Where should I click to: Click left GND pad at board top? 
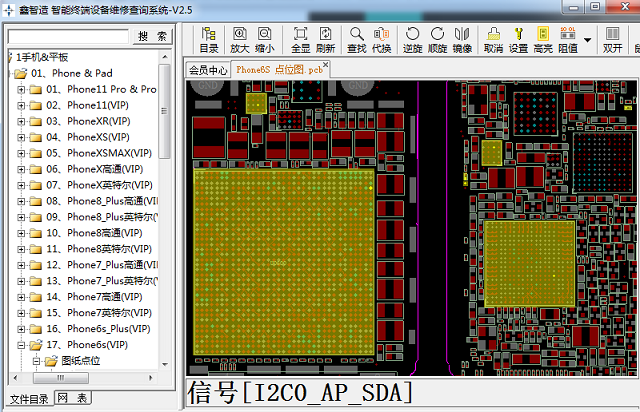(208, 85)
